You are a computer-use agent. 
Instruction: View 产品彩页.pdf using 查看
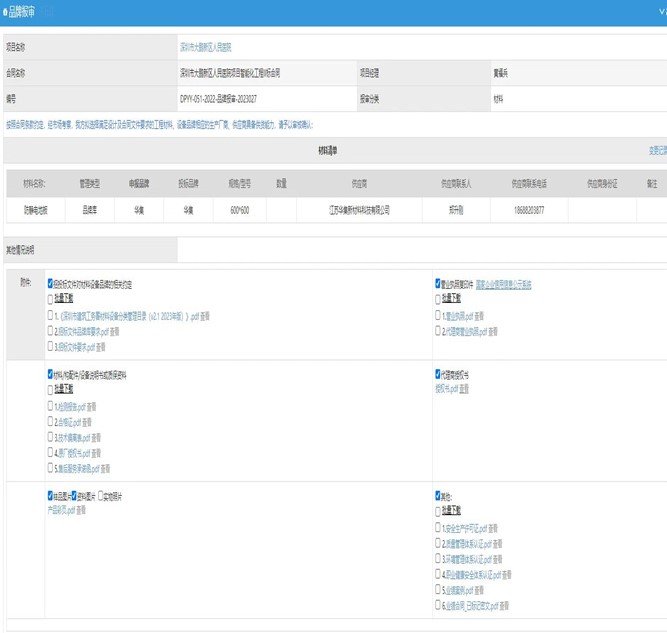tap(81, 510)
